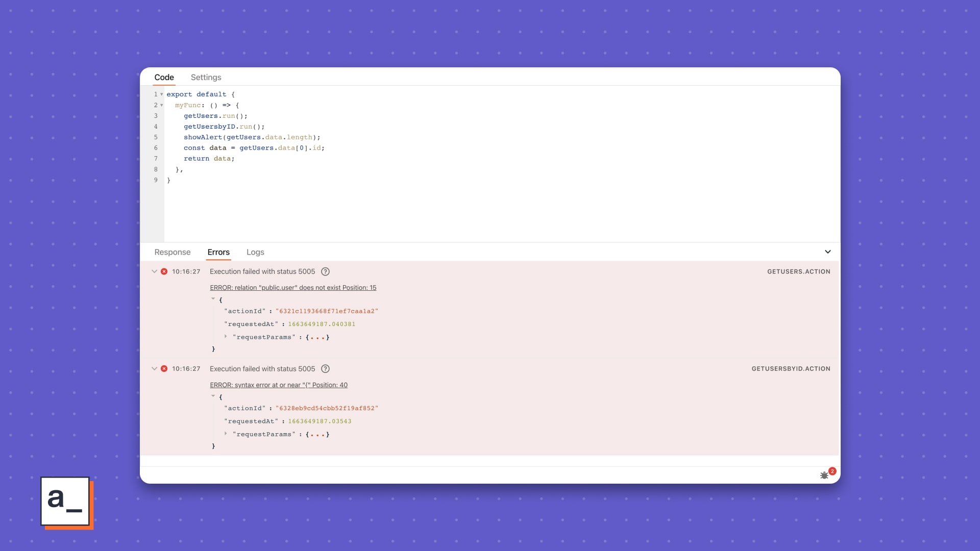The height and width of the screenshot is (551, 980).
Task: Click the red error icon of second entry
Action: (164, 369)
